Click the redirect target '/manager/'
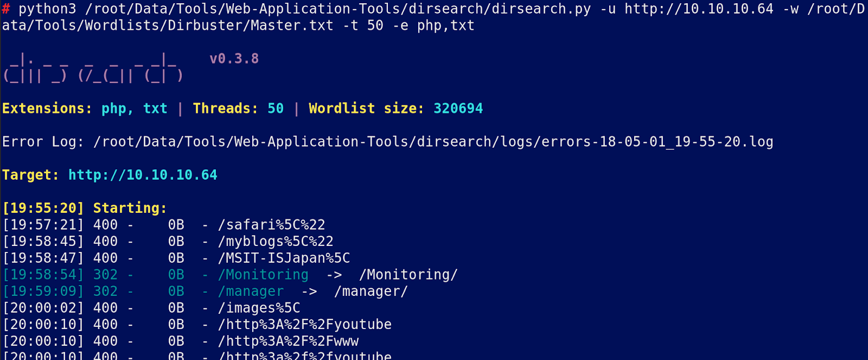Image resolution: width=868 pixels, height=360 pixels. (371, 292)
